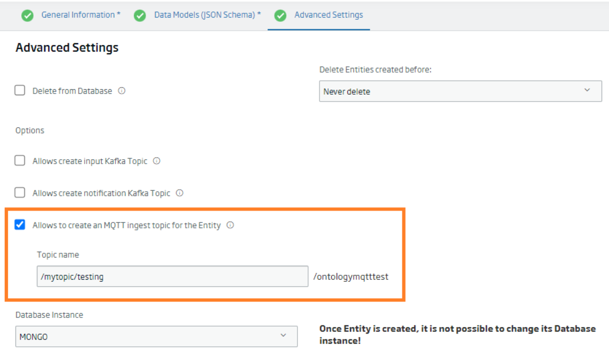Image resolution: width=609 pixels, height=364 pixels.
Task: Click green check icon beside Data Models
Action: pyautogui.click(x=140, y=16)
